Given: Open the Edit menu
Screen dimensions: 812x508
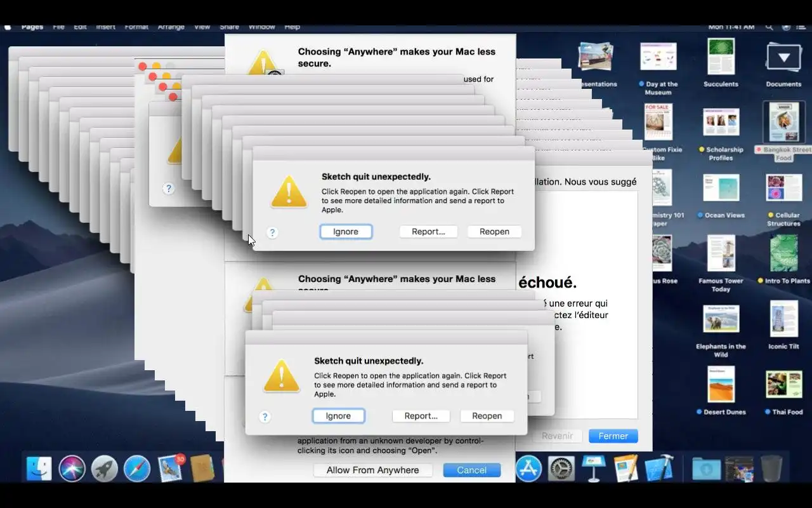Looking at the screenshot, I should point(80,27).
